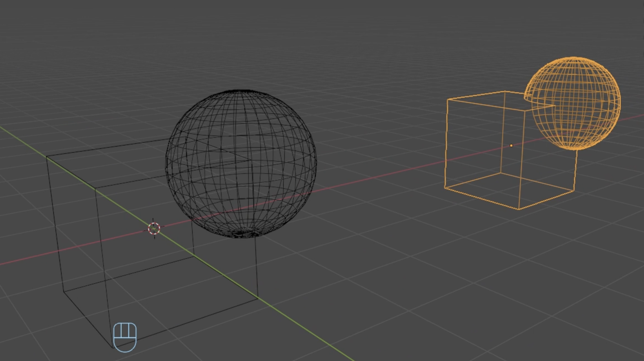Click bottom-left corner of orange wireframe cube
644x361 pixels.
point(444,188)
